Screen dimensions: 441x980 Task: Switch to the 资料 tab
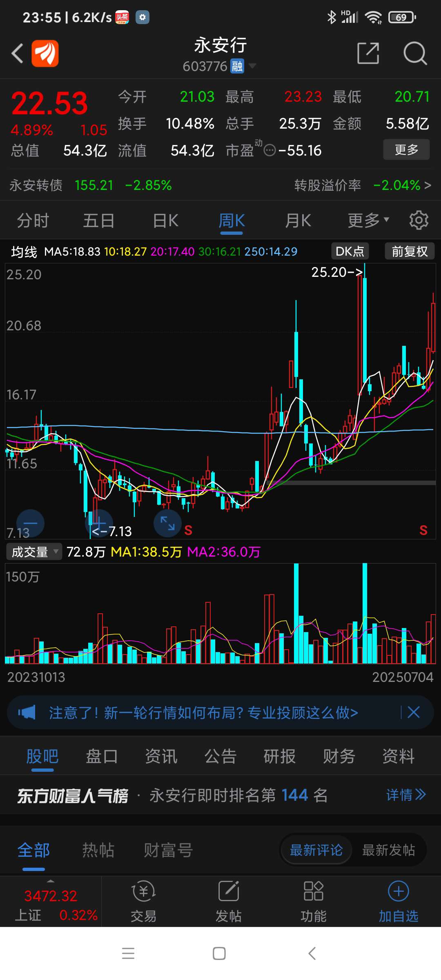click(x=399, y=757)
